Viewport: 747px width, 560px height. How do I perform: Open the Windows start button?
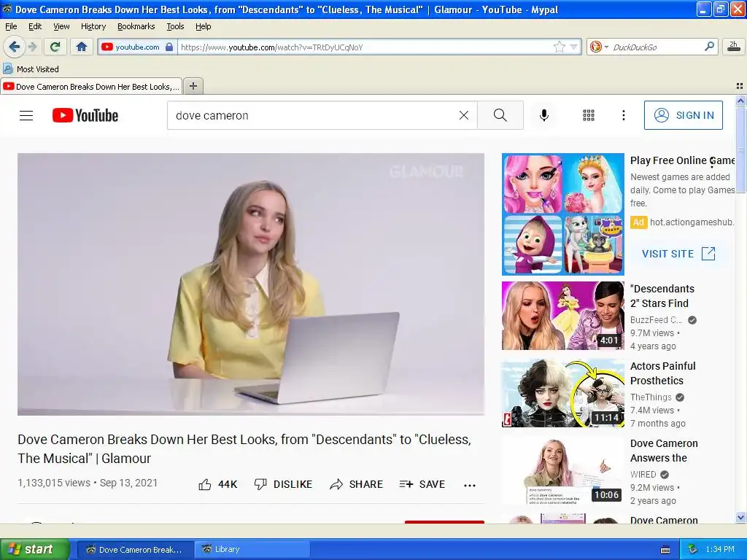(35, 550)
